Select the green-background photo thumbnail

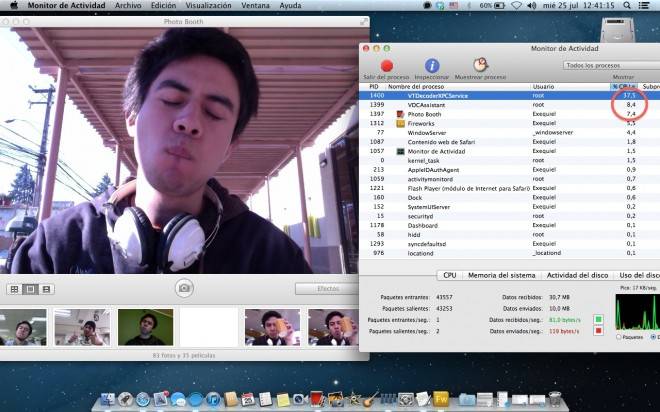pyautogui.click(x=145, y=327)
